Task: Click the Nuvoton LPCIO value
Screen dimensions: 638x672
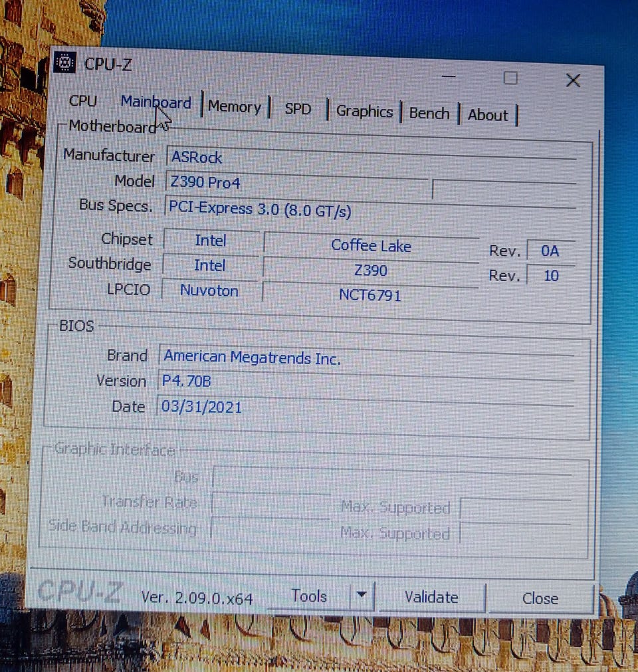Action: click(x=209, y=290)
